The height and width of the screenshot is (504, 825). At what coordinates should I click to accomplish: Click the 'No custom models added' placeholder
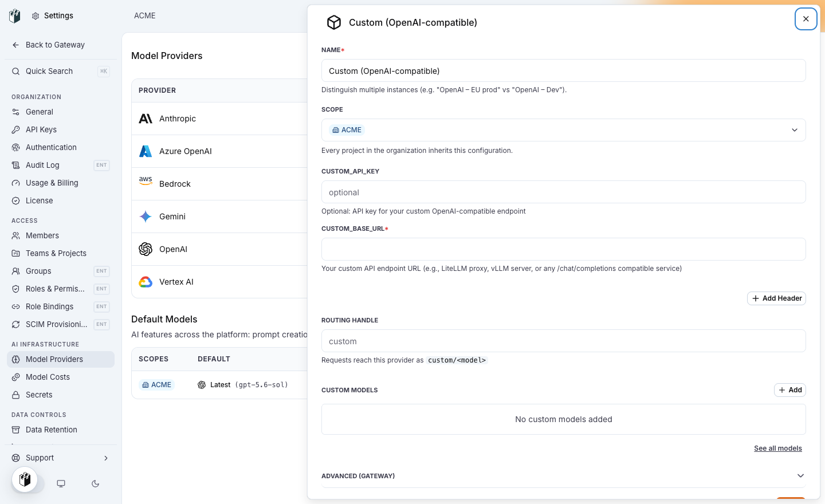[x=564, y=420]
